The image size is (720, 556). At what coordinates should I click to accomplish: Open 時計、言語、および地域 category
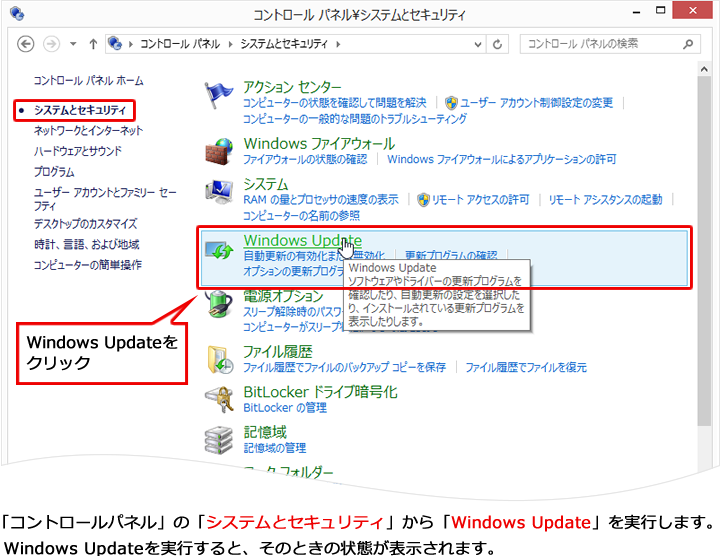(86, 244)
